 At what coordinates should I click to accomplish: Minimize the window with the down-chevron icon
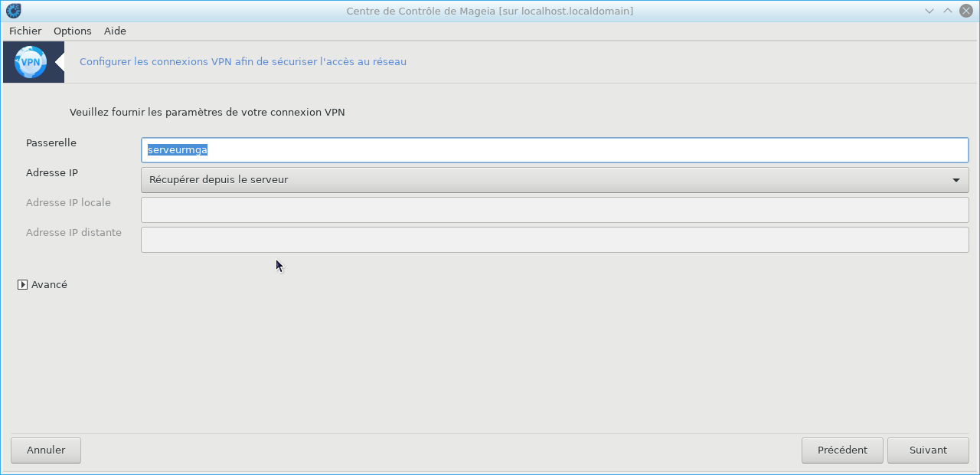click(x=929, y=11)
